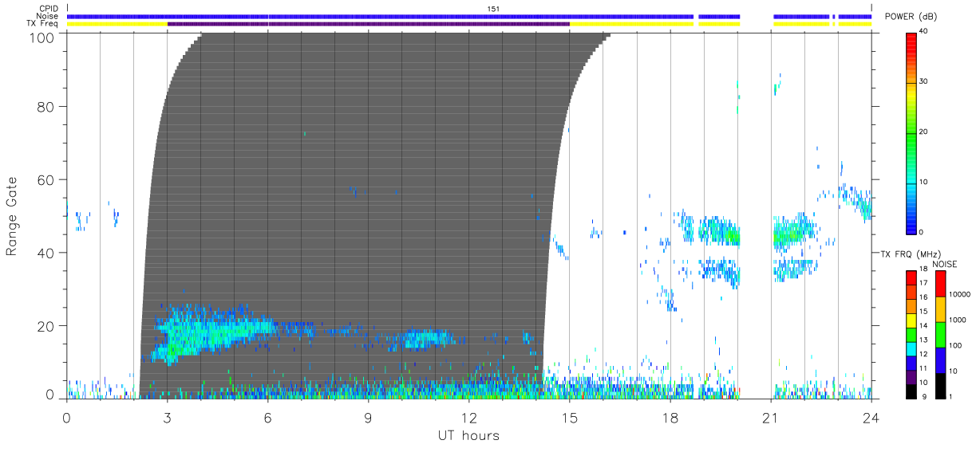Viewport: 980px width, 452px height.
Task: Click the POWER (dB) colorbar title
Action: click(911, 17)
